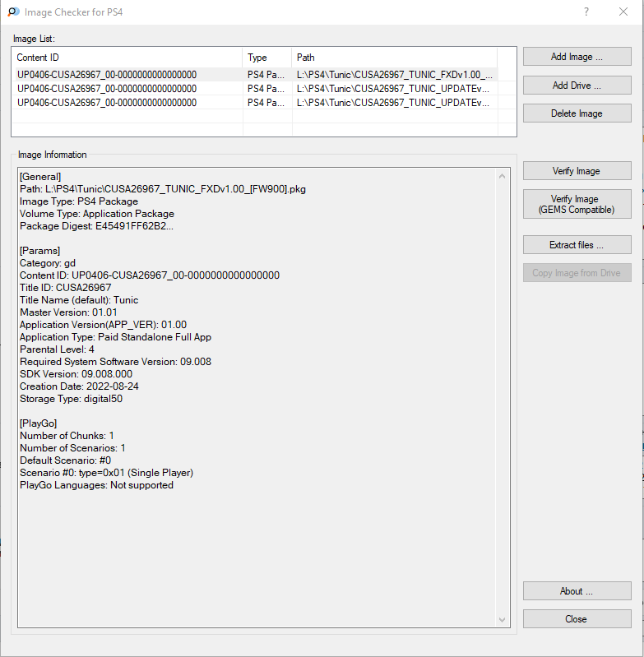Click the Creation Date: 2022-08-24 line
The height and width of the screenshot is (657, 644).
(79, 386)
